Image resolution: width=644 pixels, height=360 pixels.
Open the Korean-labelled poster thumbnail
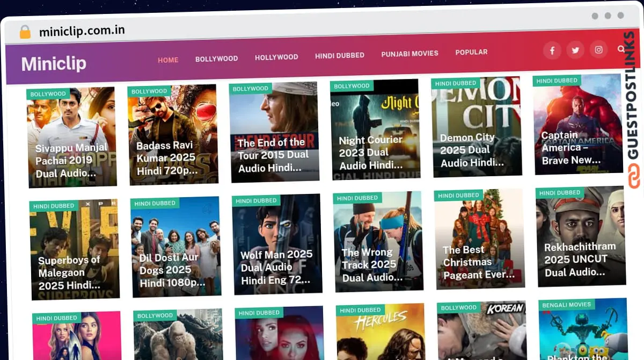482,332
